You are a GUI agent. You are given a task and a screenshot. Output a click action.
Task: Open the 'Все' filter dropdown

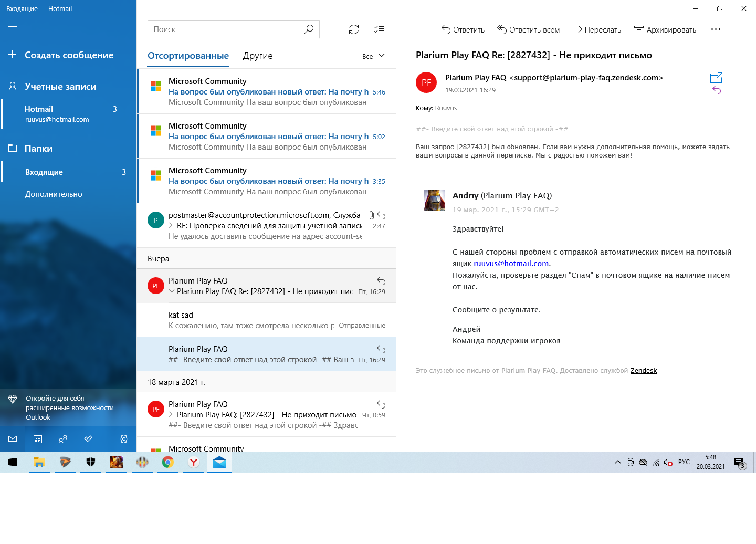click(373, 56)
